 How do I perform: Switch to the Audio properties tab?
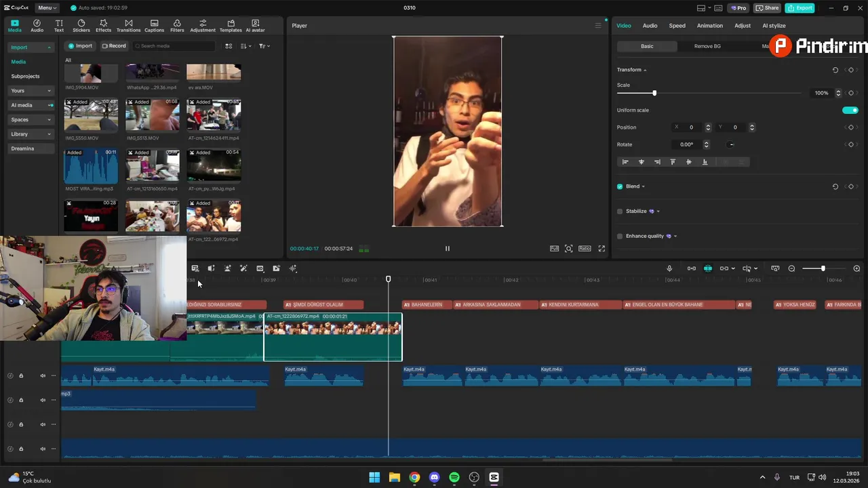[x=650, y=26]
